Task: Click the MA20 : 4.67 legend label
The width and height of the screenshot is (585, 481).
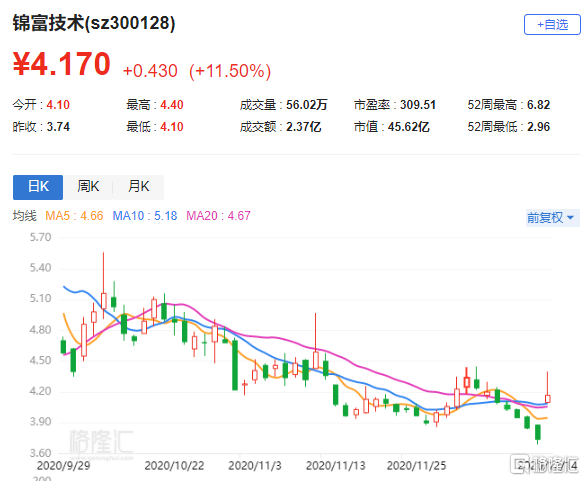Action: 218,216
